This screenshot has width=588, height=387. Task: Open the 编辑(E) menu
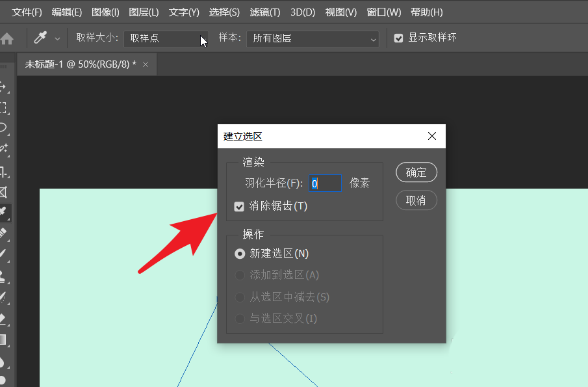(67, 12)
